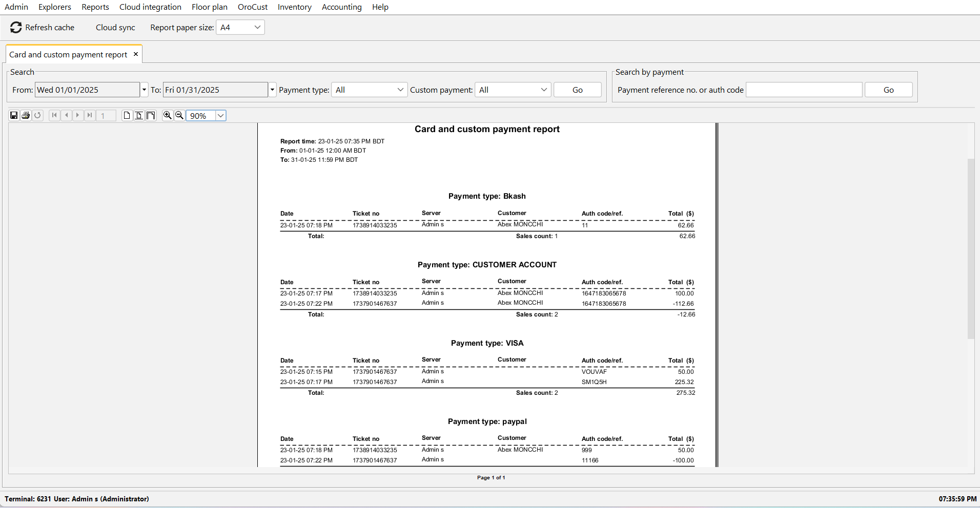Click paypal auth code 11166
Screen dimensions: 980x508
click(x=590, y=460)
